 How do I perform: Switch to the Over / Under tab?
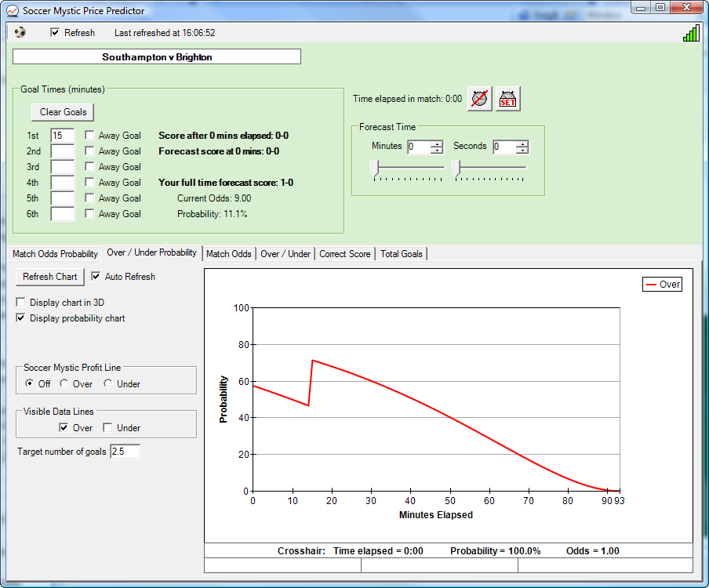pyautogui.click(x=285, y=254)
